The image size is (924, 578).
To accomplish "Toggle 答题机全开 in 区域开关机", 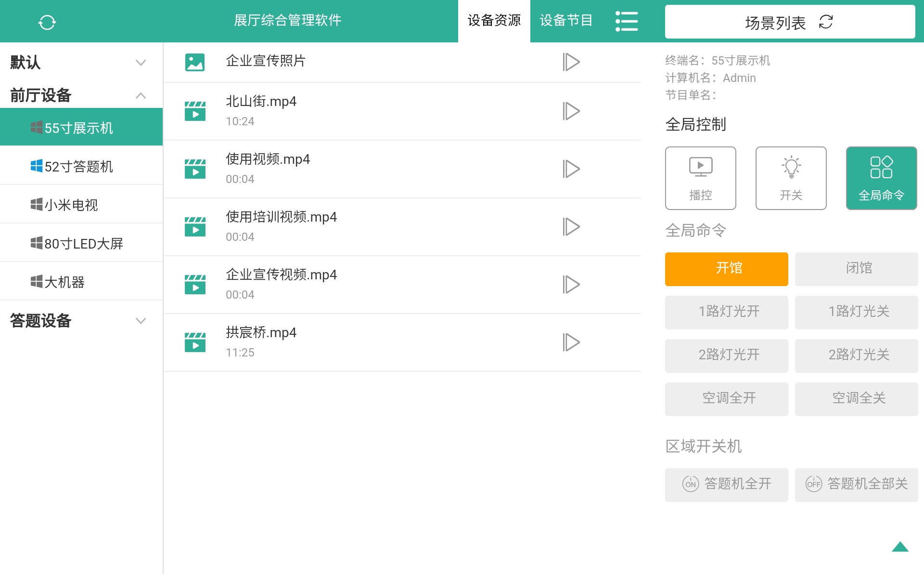I will (726, 484).
